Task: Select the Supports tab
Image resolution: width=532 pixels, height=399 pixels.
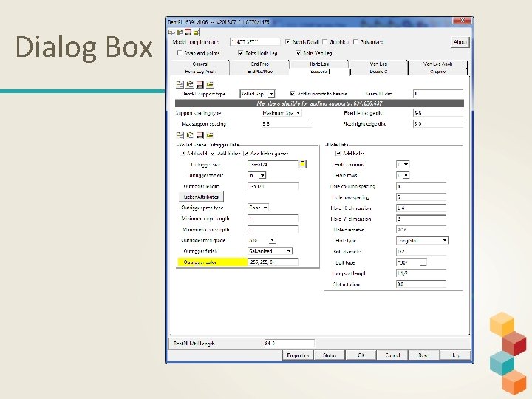Action: (320, 72)
